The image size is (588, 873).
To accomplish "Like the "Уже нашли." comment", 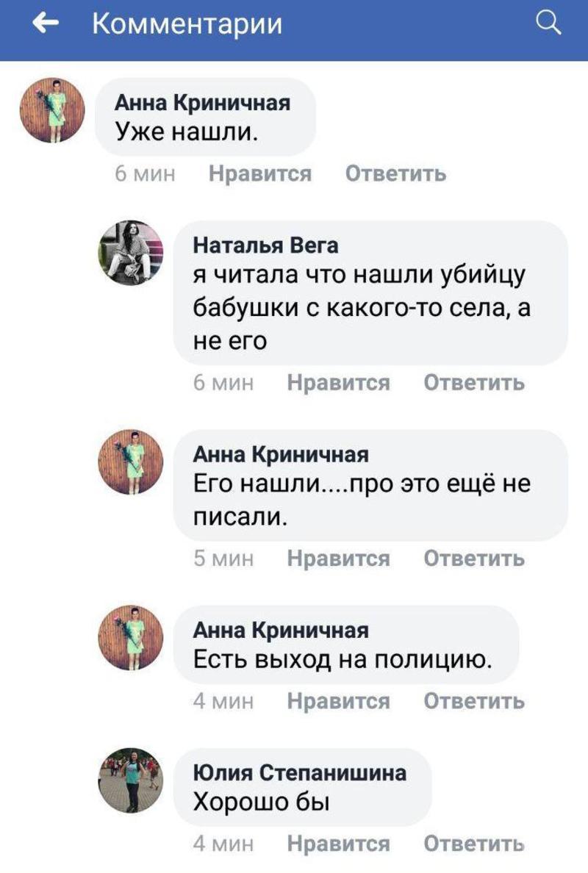I will tap(260, 174).
